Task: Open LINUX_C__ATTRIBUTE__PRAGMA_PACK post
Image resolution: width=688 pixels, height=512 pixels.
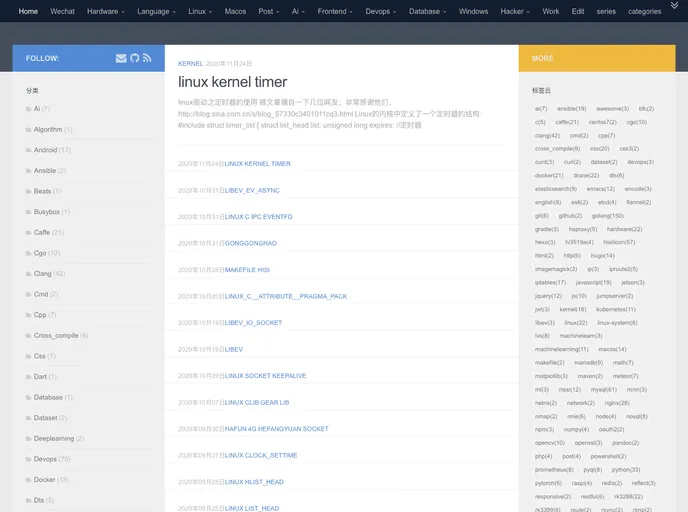Action: (x=286, y=297)
